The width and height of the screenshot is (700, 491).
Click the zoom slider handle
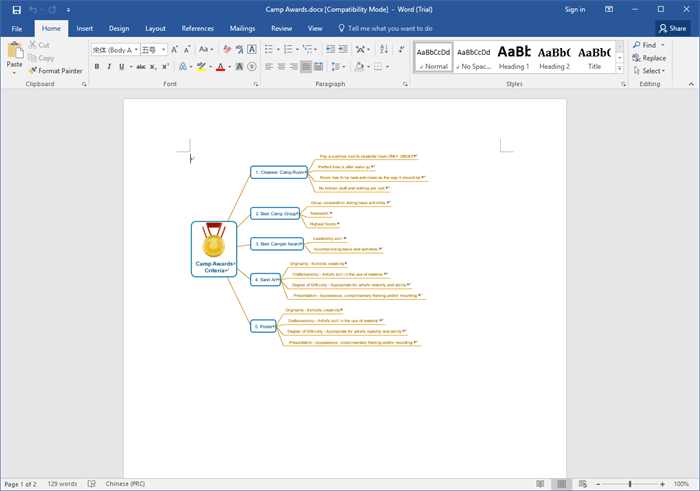coord(630,484)
